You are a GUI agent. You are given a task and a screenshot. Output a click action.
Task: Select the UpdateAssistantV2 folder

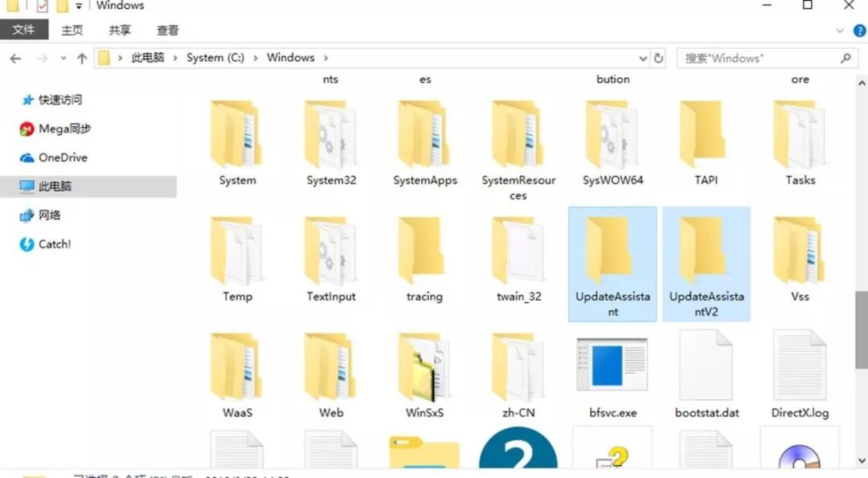click(706, 264)
